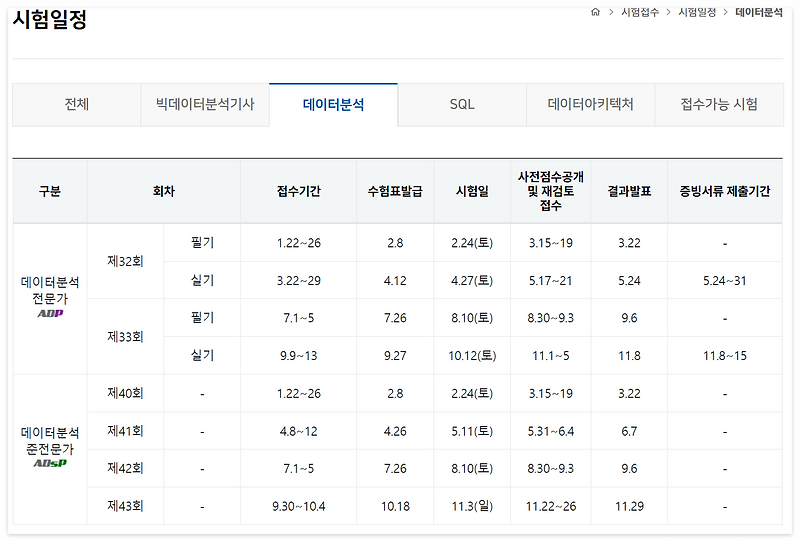Click the 11.8 result announcement date

tap(629, 356)
